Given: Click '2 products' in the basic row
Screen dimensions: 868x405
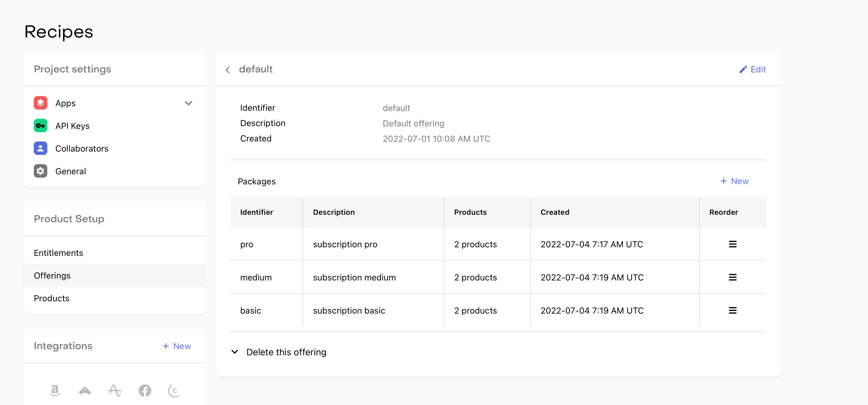Looking at the screenshot, I should click(475, 310).
